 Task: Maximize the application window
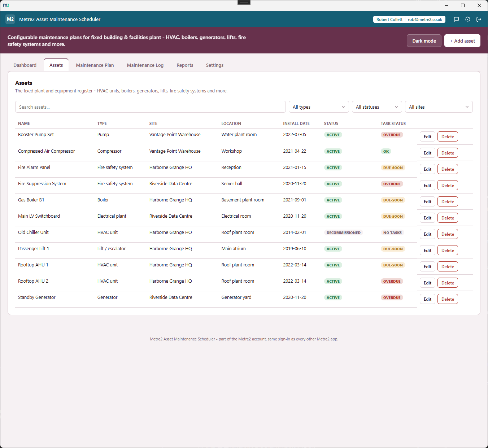pyautogui.click(x=463, y=5)
